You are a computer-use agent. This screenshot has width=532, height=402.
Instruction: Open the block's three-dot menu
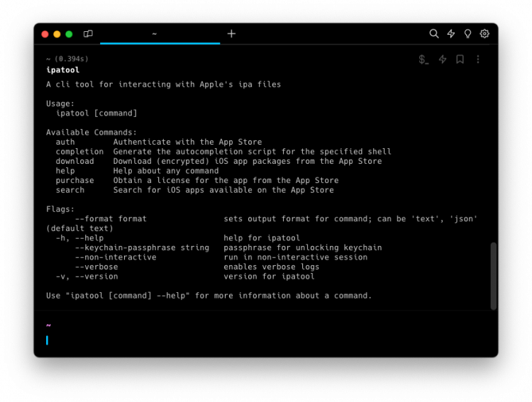(478, 60)
